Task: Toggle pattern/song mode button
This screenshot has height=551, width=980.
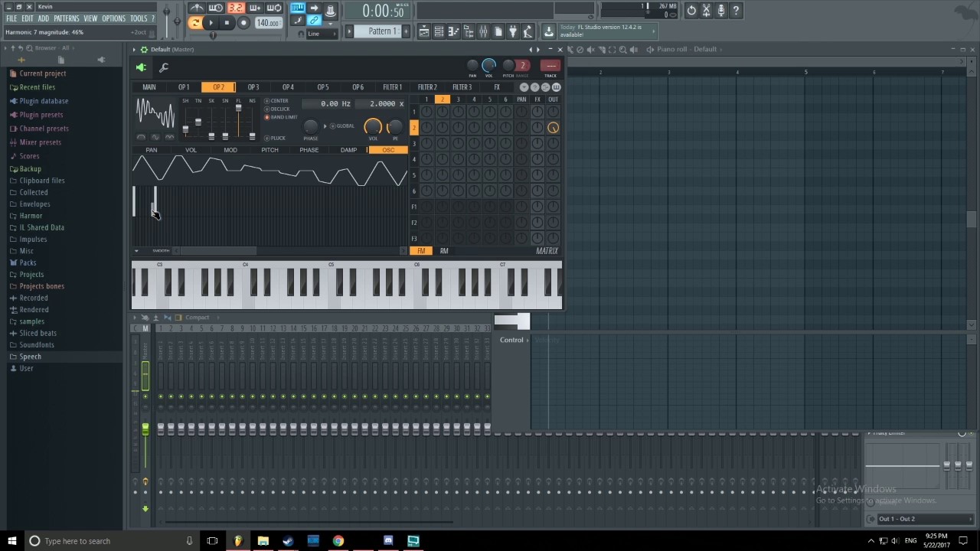Action: point(195,23)
